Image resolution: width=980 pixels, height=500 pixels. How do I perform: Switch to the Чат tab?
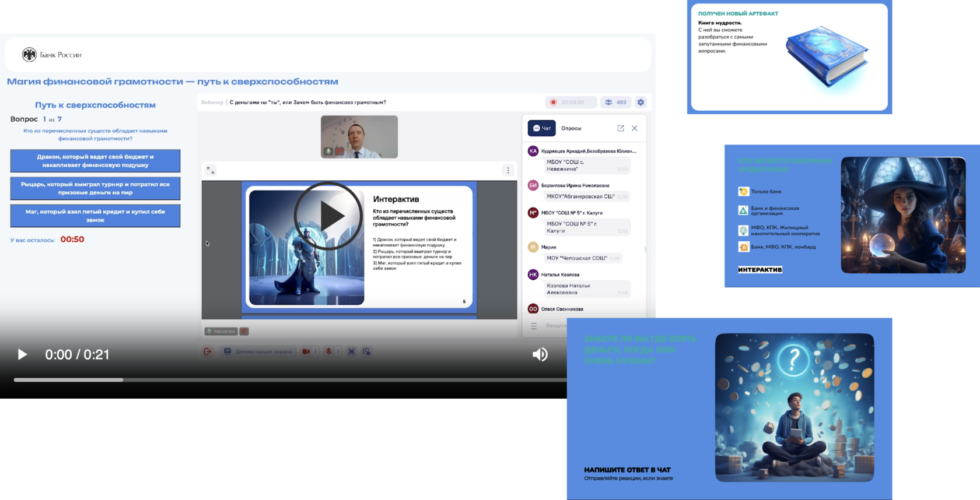point(542,128)
